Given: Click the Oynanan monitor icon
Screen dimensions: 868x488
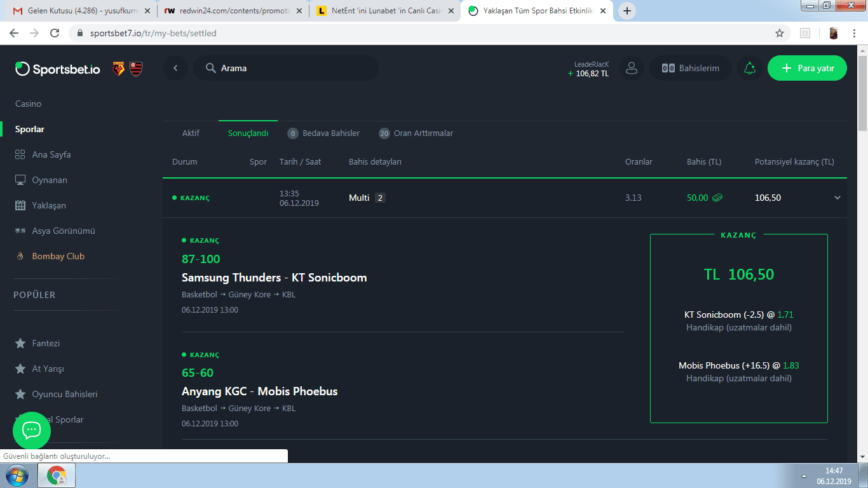Looking at the screenshot, I should pyautogui.click(x=20, y=180).
